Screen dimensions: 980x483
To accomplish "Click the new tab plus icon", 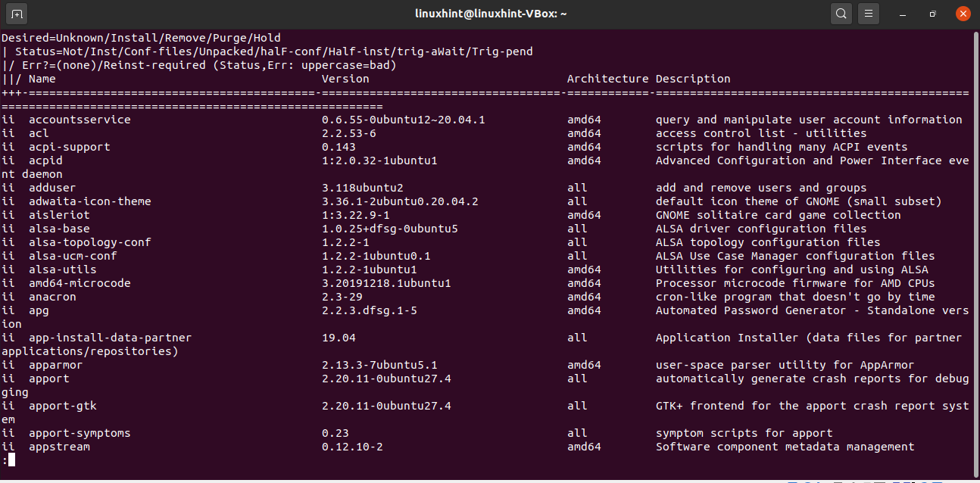I will (x=16, y=13).
